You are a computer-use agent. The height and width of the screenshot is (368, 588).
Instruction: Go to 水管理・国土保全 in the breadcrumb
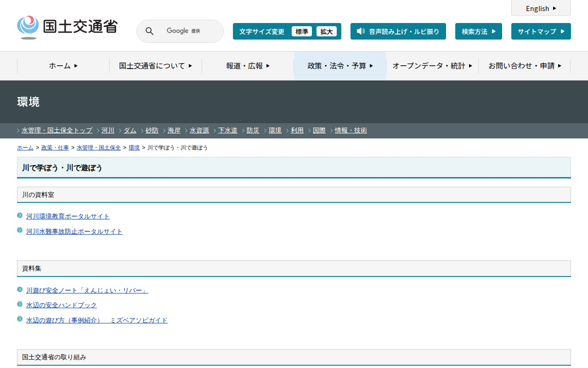98,148
